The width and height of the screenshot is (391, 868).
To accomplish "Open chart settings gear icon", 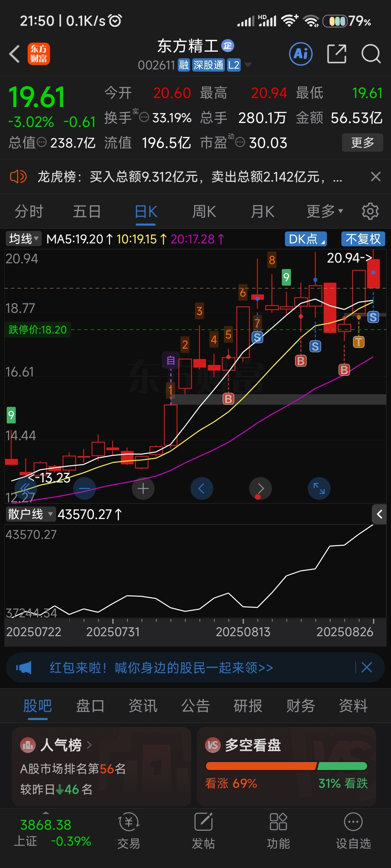I will tap(370, 211).
